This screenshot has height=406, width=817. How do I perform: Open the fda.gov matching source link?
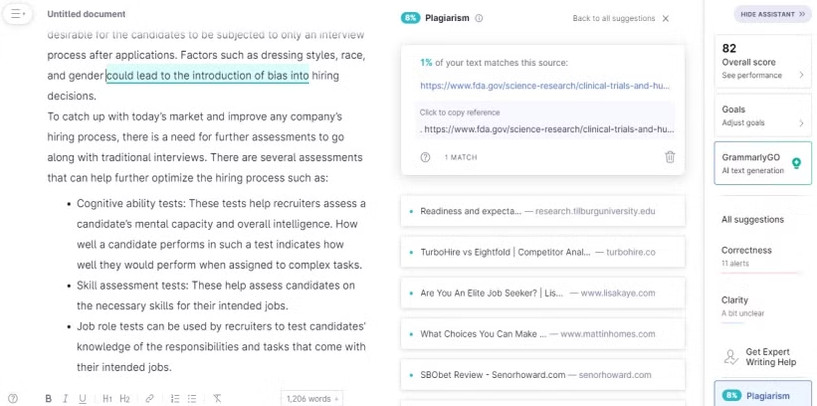pyautogui.click(x=546, y=86)
